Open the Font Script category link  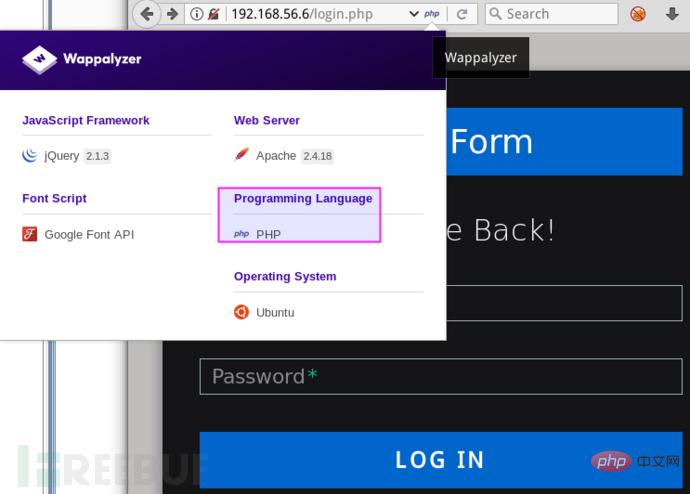(54, 198)
